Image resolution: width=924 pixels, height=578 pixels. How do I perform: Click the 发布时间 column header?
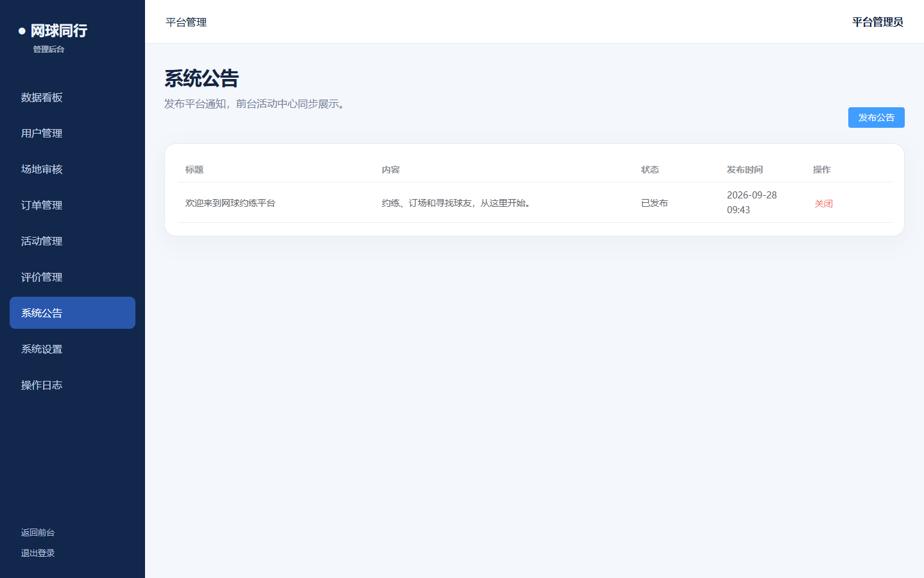[x=745, y=170]
